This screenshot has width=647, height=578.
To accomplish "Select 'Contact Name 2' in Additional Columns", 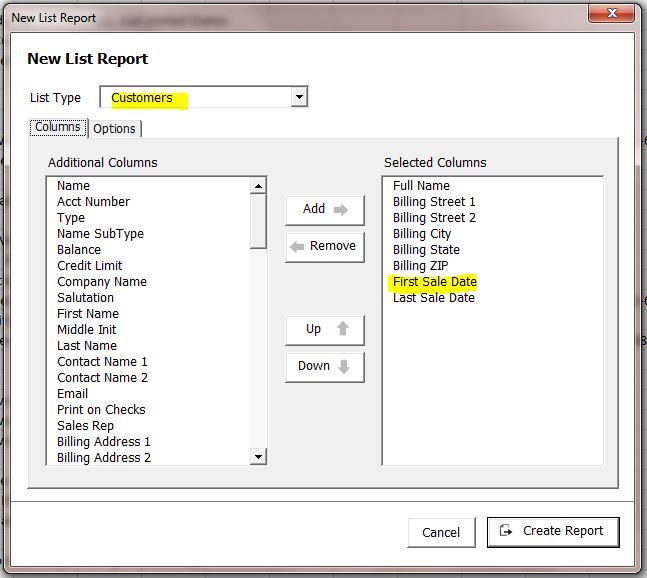I will 102,378.
